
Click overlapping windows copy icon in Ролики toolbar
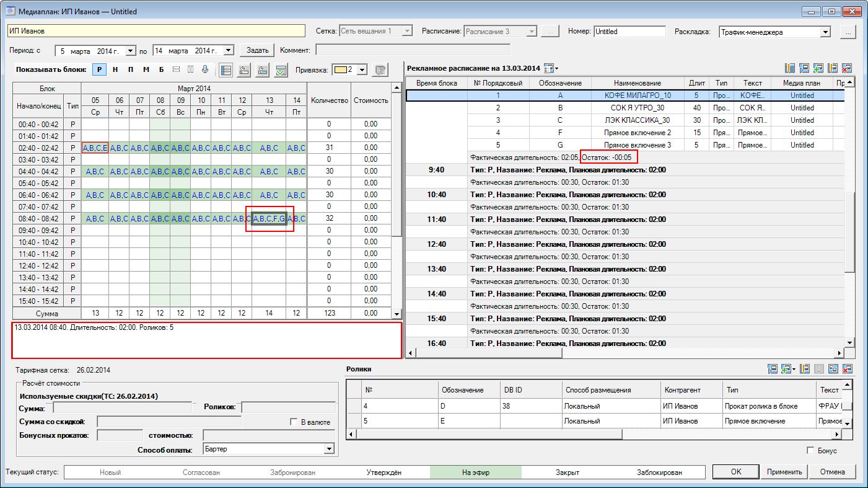833,369
